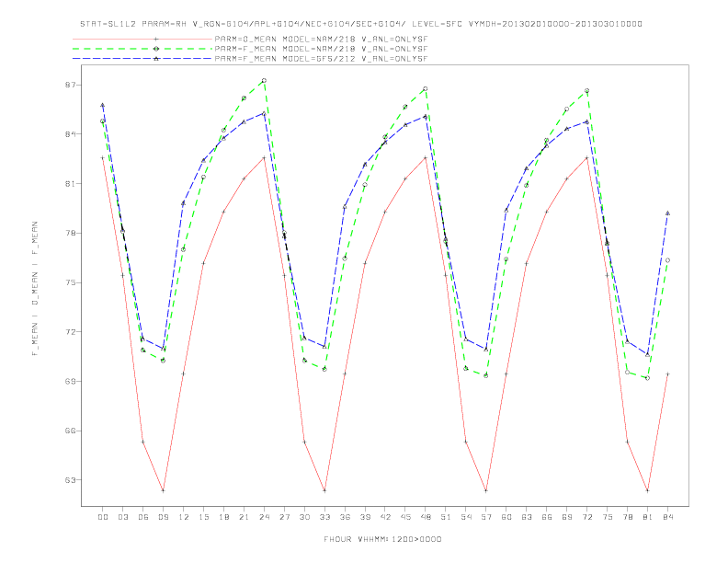Click the y-axis tick label 69
The image size is (728, 563).
(x=71, y=382)
